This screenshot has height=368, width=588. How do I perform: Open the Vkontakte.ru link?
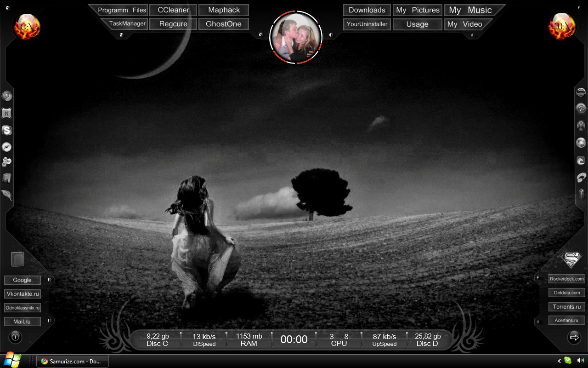[22, 294]
